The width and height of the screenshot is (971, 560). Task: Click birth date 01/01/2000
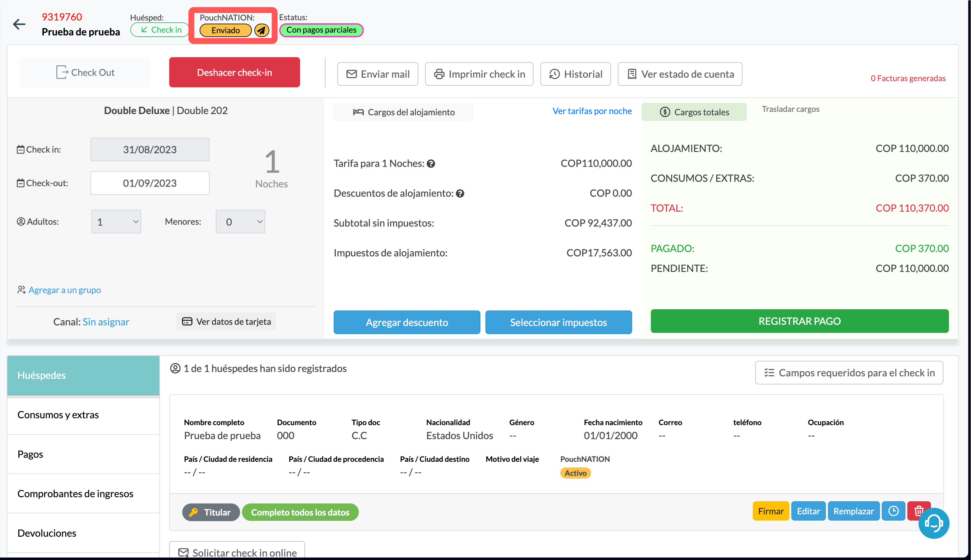[611, 435]
